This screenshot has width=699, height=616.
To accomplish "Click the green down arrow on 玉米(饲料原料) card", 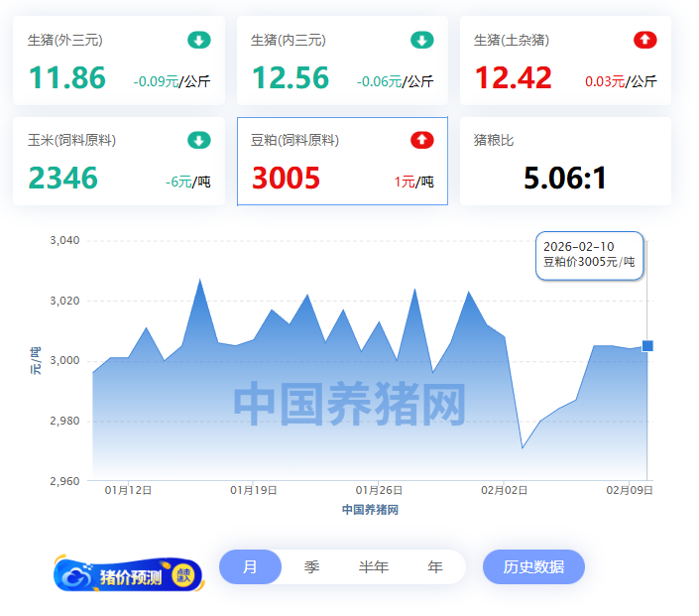I will pyautogui.click(x=199, y=141).
